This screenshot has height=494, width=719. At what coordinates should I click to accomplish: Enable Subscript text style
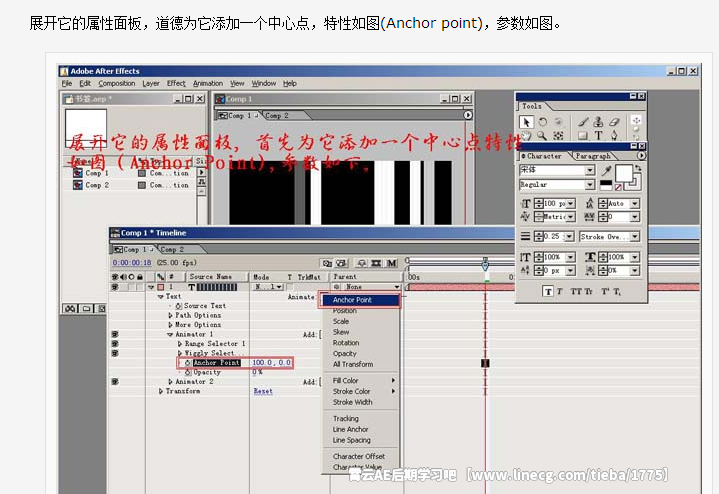[617, 292]
